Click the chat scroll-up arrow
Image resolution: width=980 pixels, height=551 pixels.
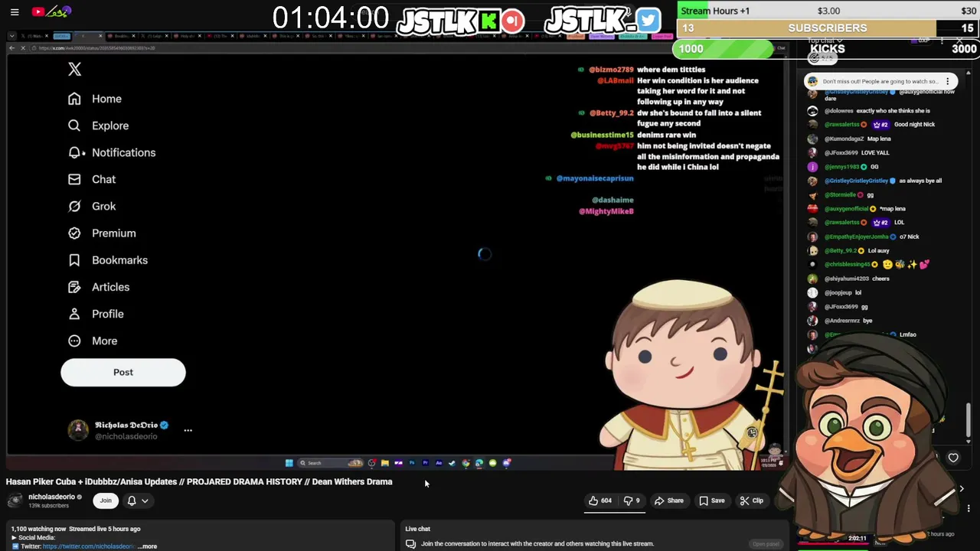click(x=968, y=73)
